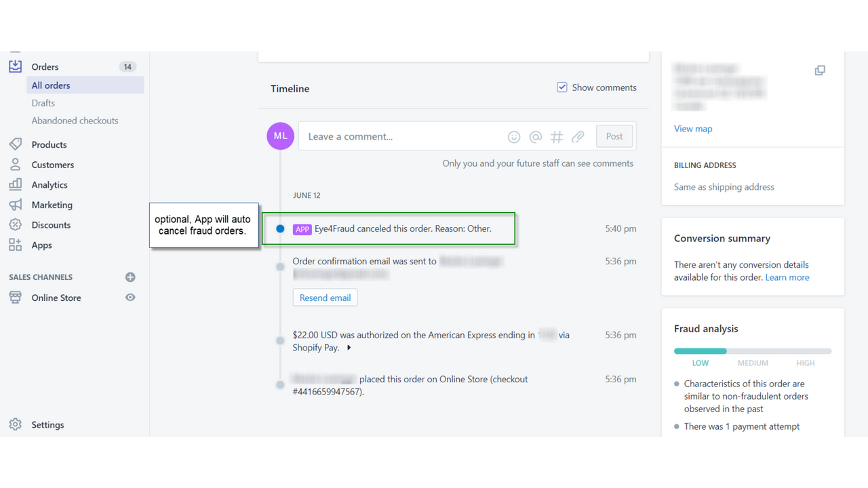Click the Marketing megaphone icon
Screen dimensions: 868x488
[x=15, y=205]
